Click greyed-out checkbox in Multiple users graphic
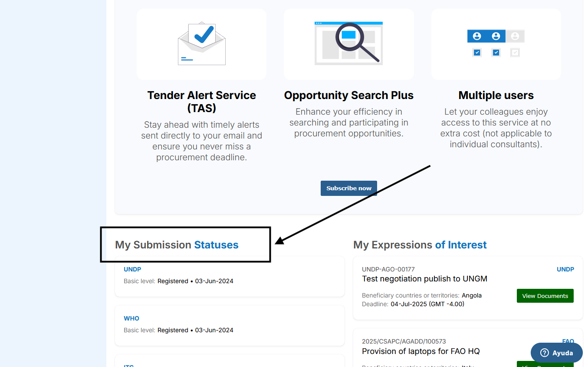 pyautogui.click(x=515, y=53)
